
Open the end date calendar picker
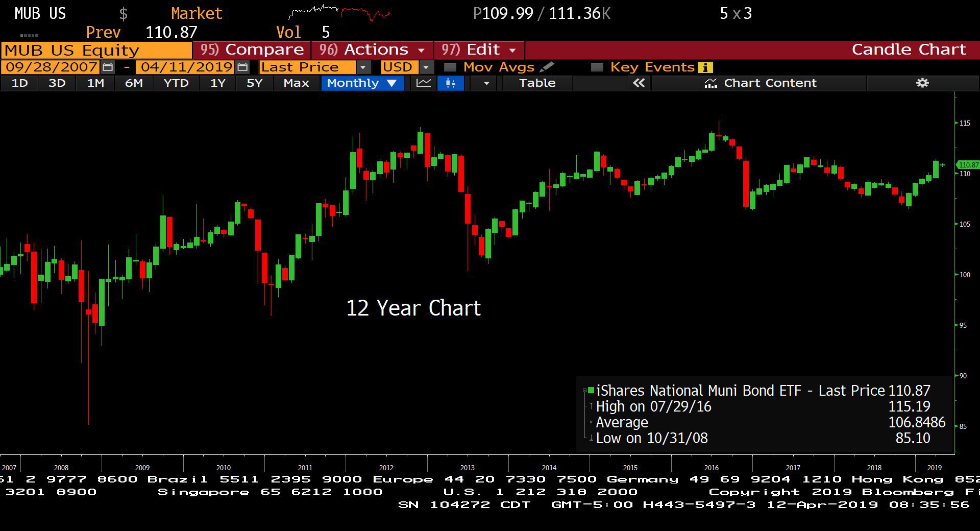tap(243, 67)
